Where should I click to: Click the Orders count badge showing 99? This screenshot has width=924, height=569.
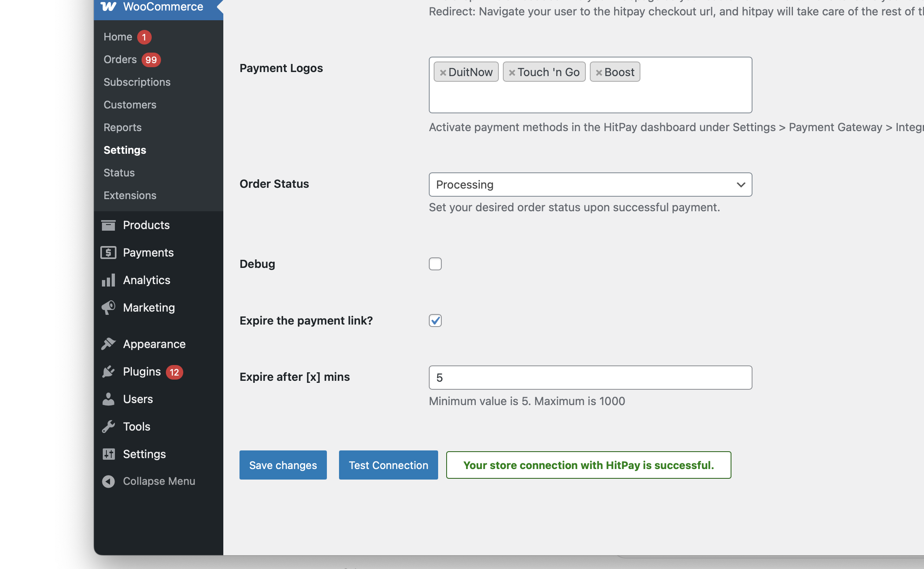tap(151, 60)
